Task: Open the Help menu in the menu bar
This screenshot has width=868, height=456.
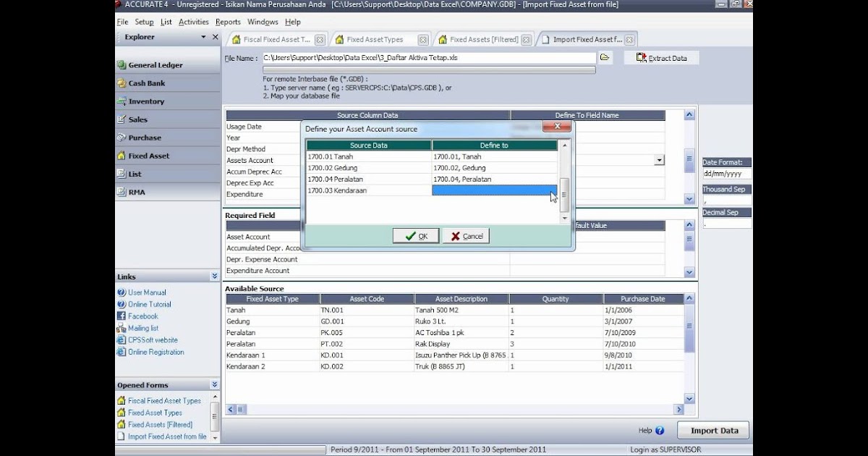Action: coord(293,22)
